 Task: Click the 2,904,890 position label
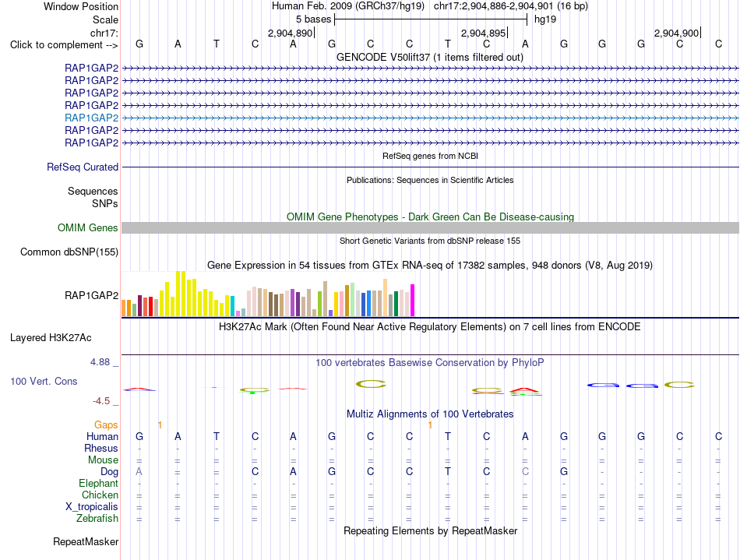click(x=290, y=33)
